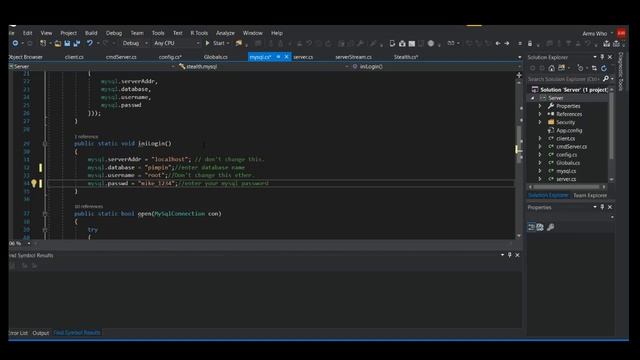Click the split editor icon above scrollbar
The width and height of the screenshot is (640, 360).
[x=519, y=75]
